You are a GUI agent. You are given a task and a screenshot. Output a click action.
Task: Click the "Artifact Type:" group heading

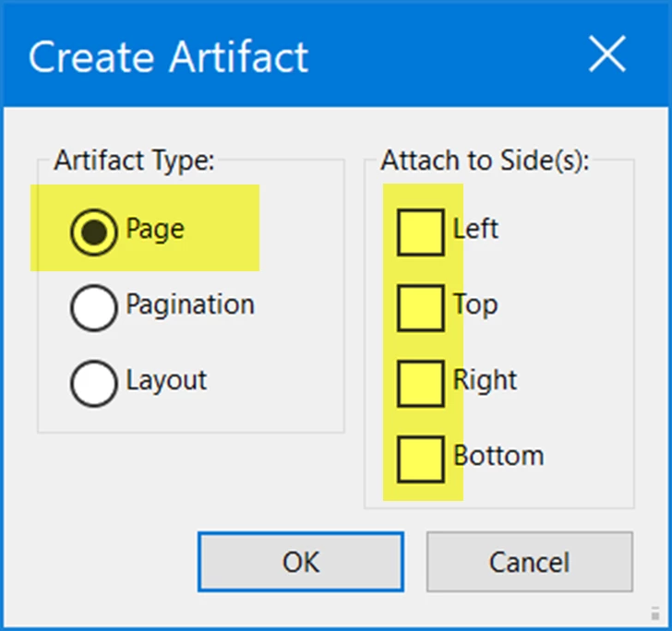134,161
